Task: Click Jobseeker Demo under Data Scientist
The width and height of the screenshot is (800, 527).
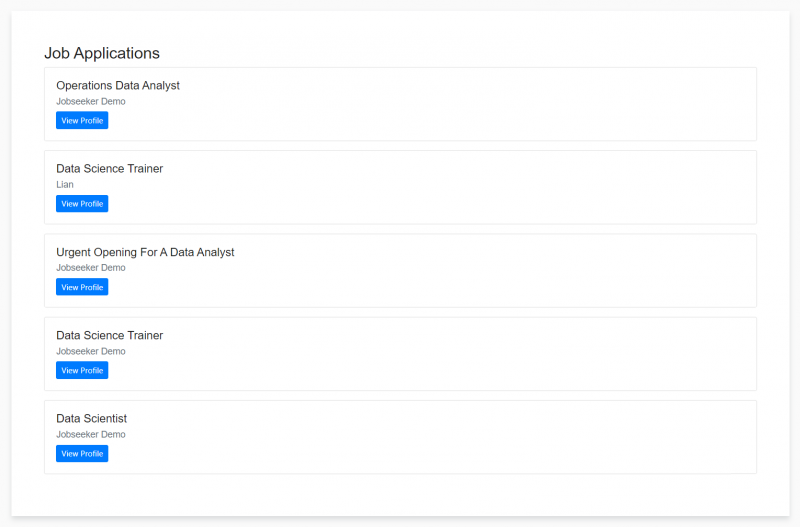Action: (x=91, y=435)
